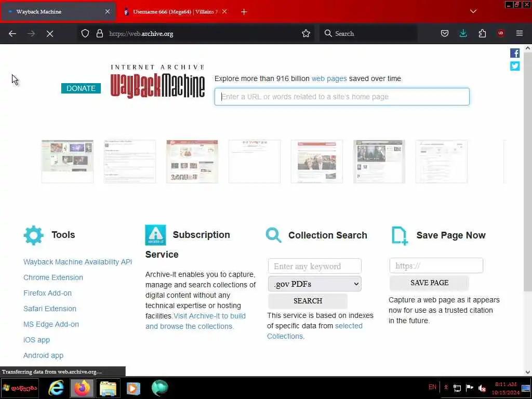
Task: Share on Facebook icon
Action: click(x=515, y=53)
